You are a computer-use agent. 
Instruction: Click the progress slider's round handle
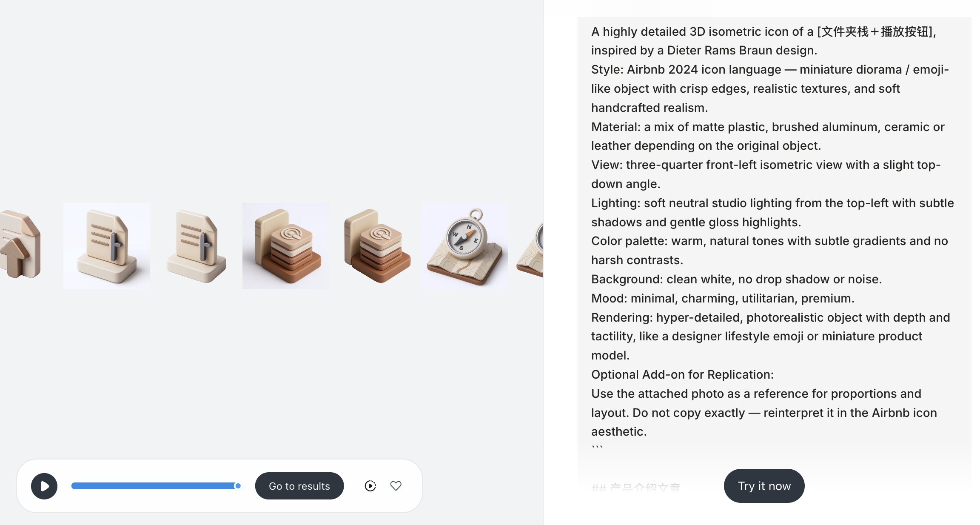pos(238,486)
